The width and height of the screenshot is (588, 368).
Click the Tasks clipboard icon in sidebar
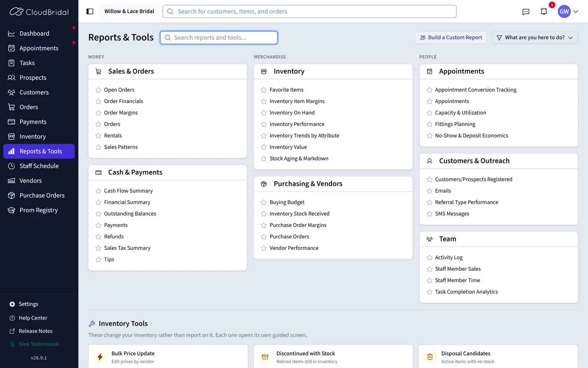pos(11,63)
